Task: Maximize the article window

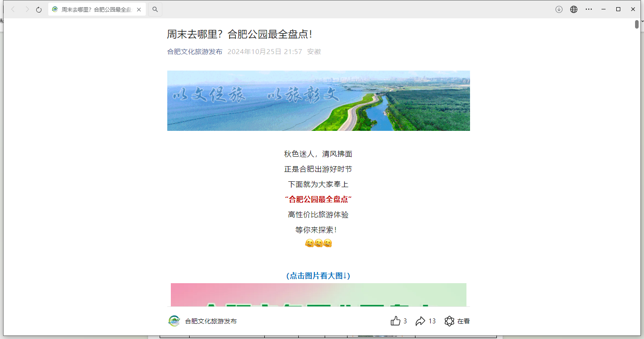Action: point(618,9)
